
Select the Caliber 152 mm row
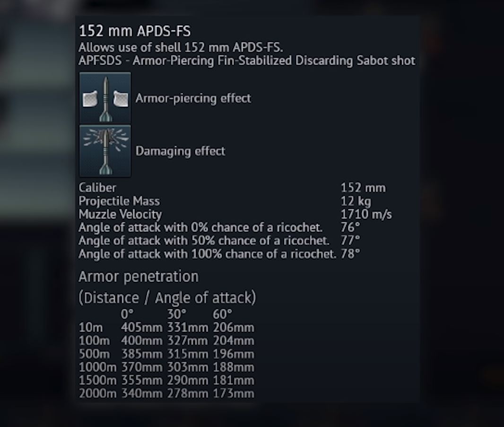click(363, 187)
